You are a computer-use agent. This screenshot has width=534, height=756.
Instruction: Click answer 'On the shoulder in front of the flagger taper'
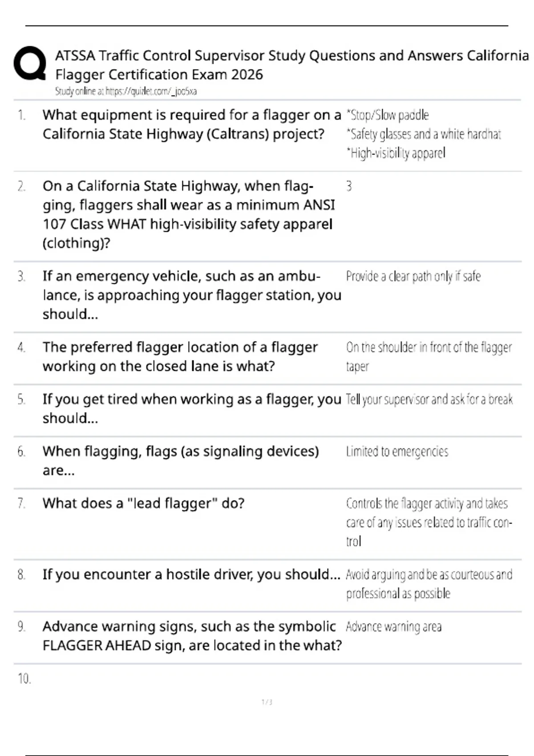429,357
